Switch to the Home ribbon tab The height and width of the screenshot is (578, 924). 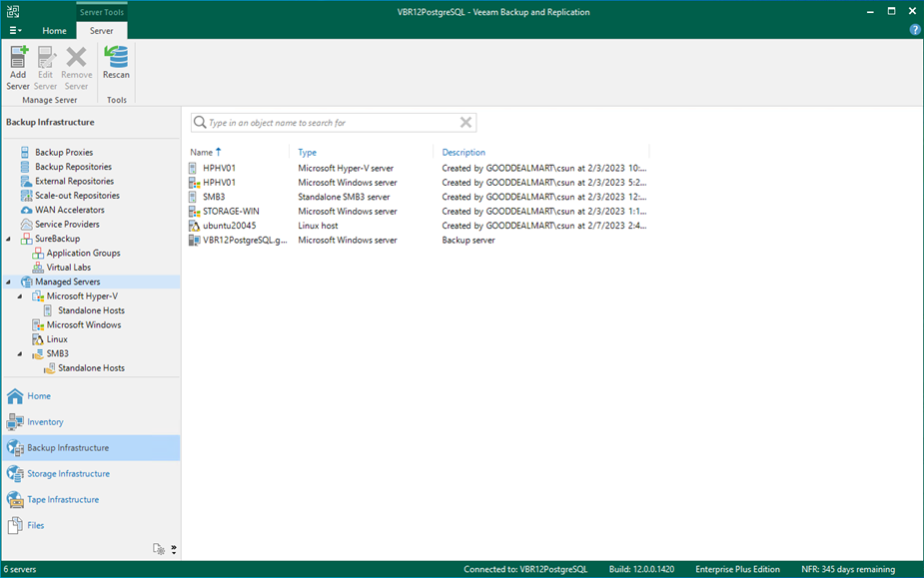point(54,31)
